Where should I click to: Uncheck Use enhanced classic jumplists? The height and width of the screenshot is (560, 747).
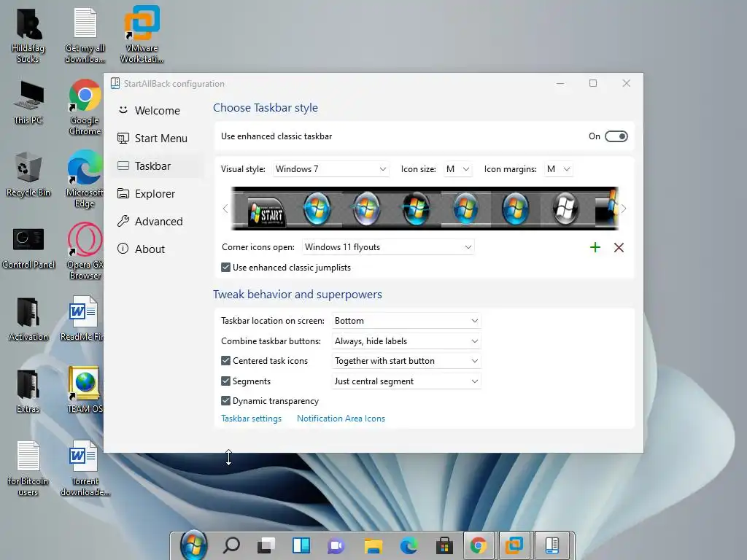(226, 268)
